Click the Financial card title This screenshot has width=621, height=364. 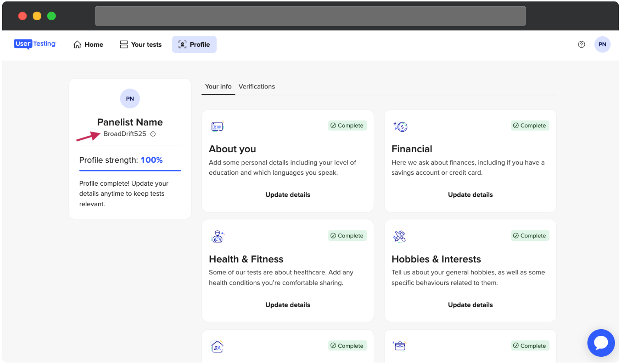[412, 149]
